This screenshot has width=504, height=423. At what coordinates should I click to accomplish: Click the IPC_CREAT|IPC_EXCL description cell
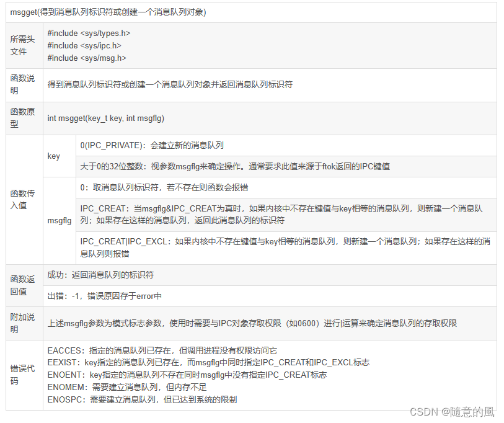point(248,247)
